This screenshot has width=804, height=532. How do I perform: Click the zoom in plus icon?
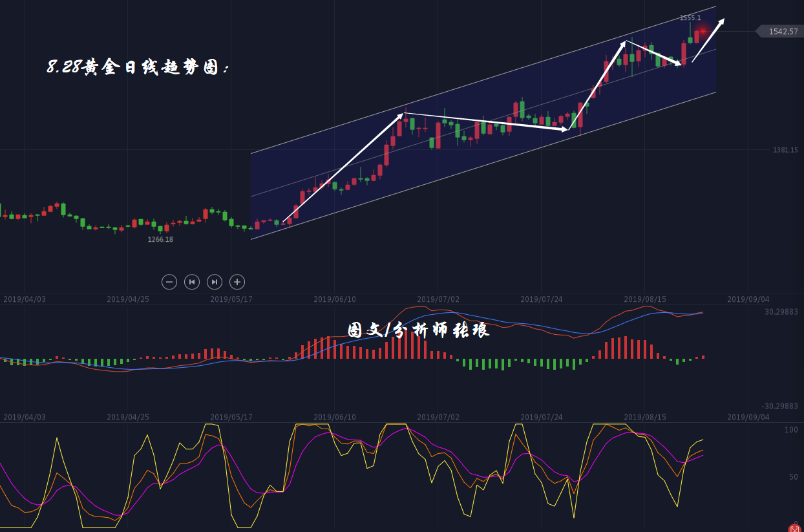[x=237, y=282]
